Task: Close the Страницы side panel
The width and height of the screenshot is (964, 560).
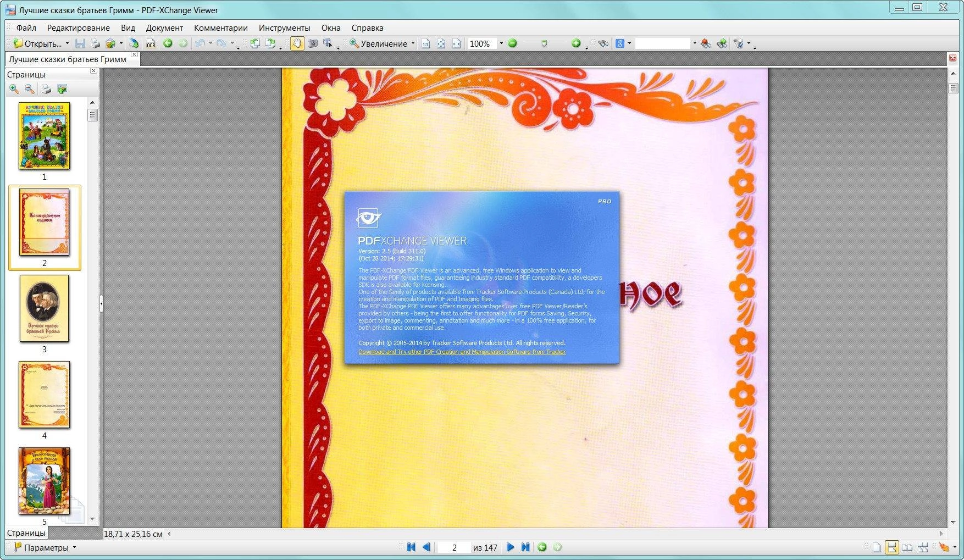Action: [x=93, y=71]
